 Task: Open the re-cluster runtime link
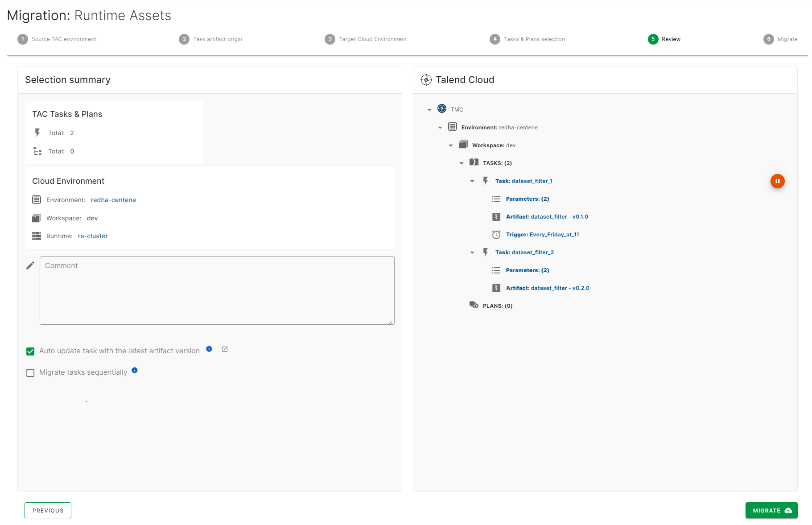pos(93,236)
